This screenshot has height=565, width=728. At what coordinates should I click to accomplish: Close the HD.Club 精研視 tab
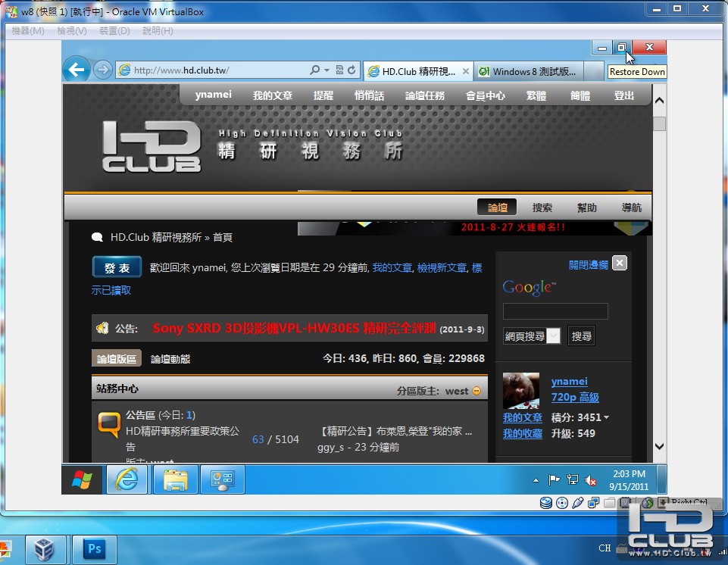[466, 71]
